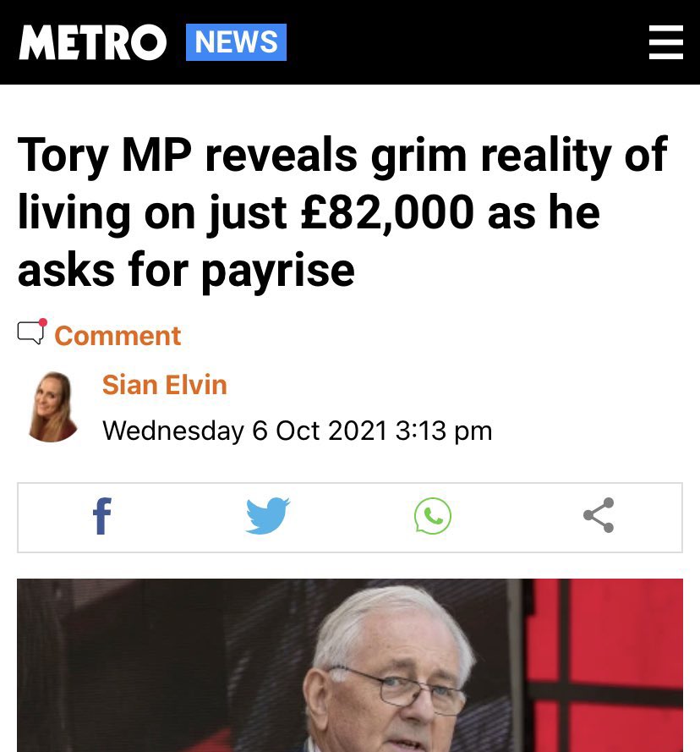Send the article through WhatsApp icon
Screen dimensions: 700x752
[433, 516]
